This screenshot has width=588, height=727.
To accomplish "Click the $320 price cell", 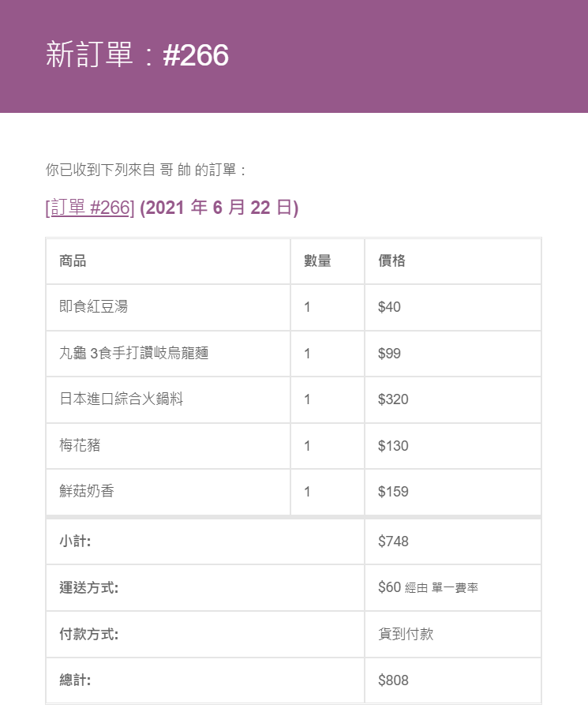I will tap(393, 399).
